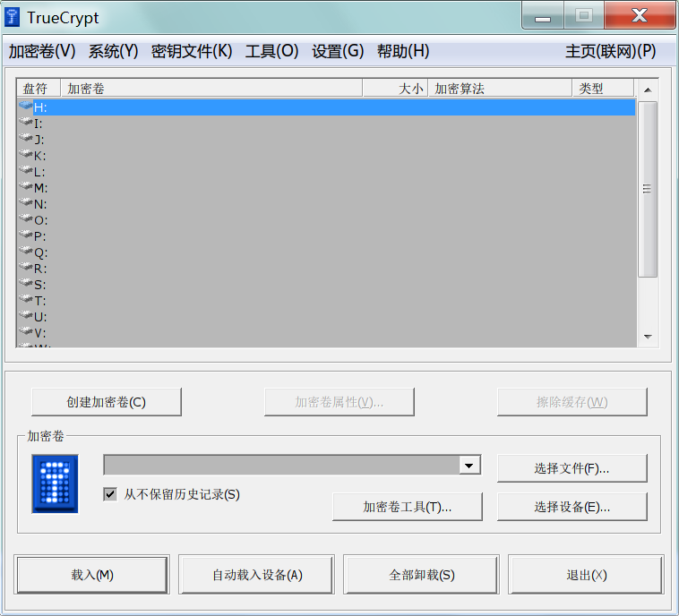The width and height of the screenshot is (679, 616).
Task: Open the 设置(G) menu
Action: pyautogui.click(x=338, y=52)
